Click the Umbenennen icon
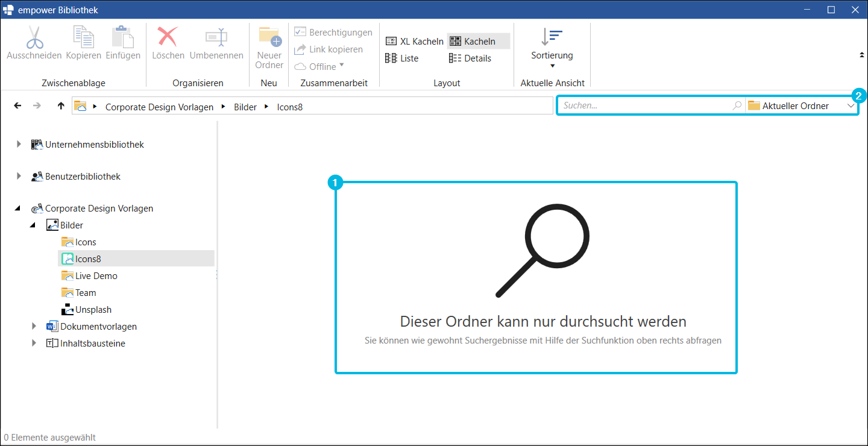 tap(216, 37)
